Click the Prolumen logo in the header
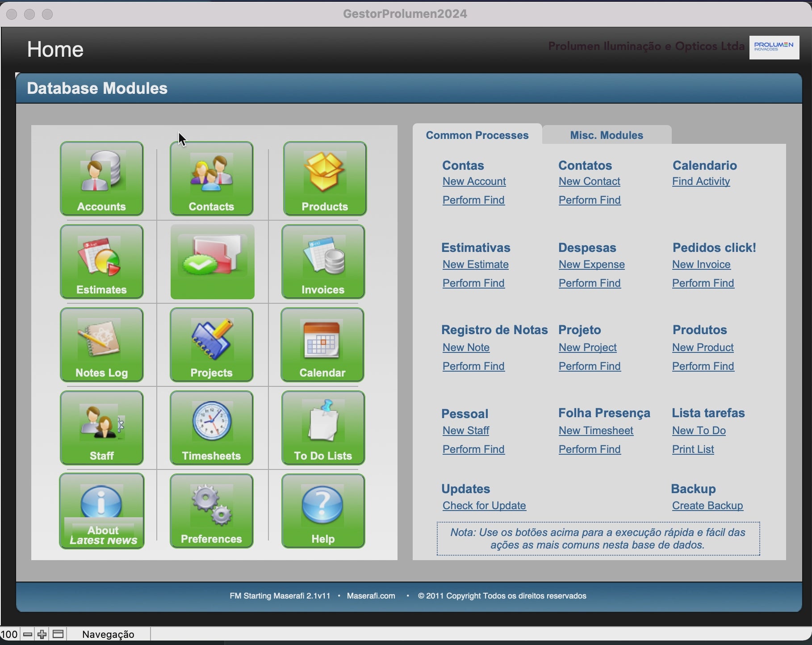The image size is (812, 645). point(774,47)
